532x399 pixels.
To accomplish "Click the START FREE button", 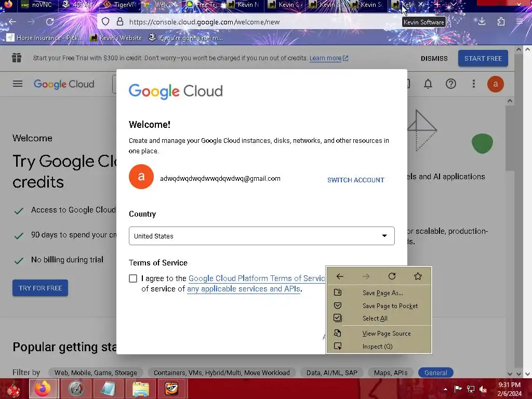I will (x=483, y=58).
